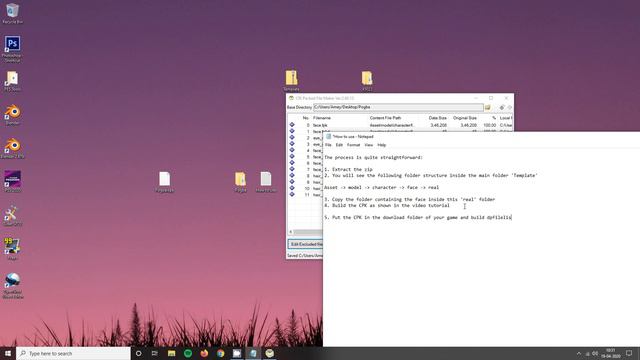The image size is (640, 360).
Task: Select the Fraps desktop shortcut
Action: (12, 249)
